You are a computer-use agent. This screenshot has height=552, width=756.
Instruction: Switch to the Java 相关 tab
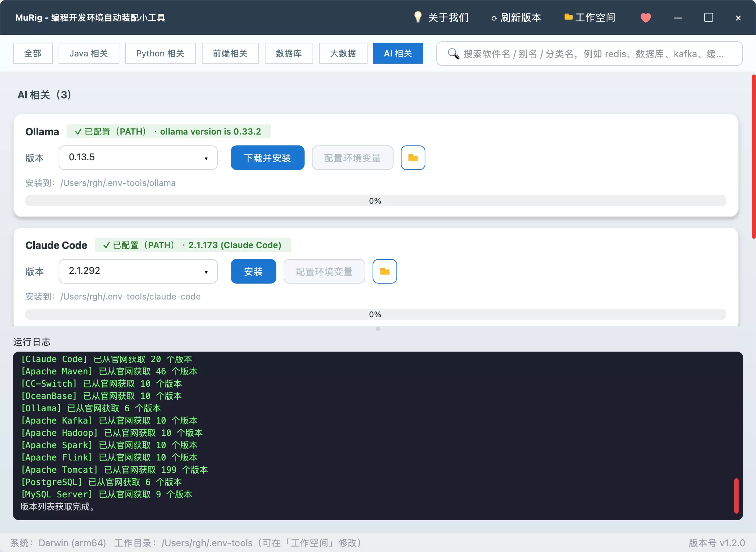[x=89, y=53]
